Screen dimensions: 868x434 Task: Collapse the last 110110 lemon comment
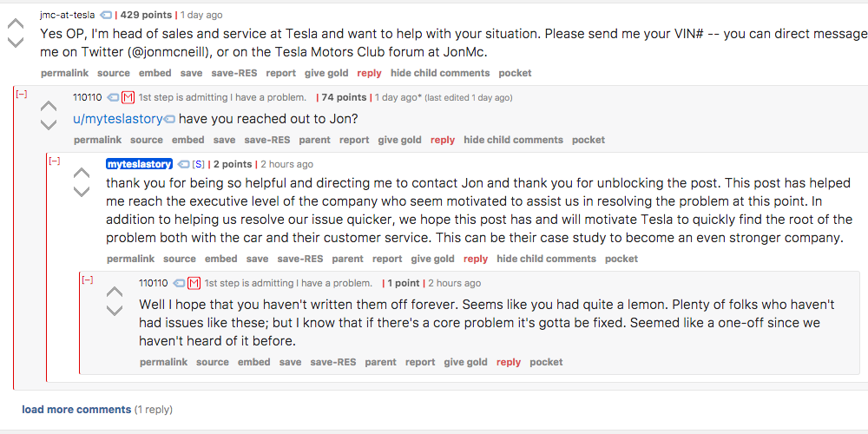tap(88, 280)
